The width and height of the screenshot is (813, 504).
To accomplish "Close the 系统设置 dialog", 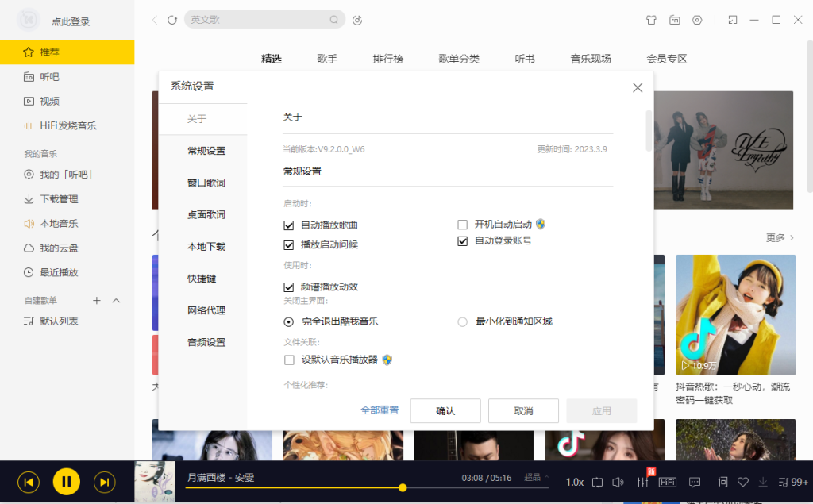I will tap(638, 87).
